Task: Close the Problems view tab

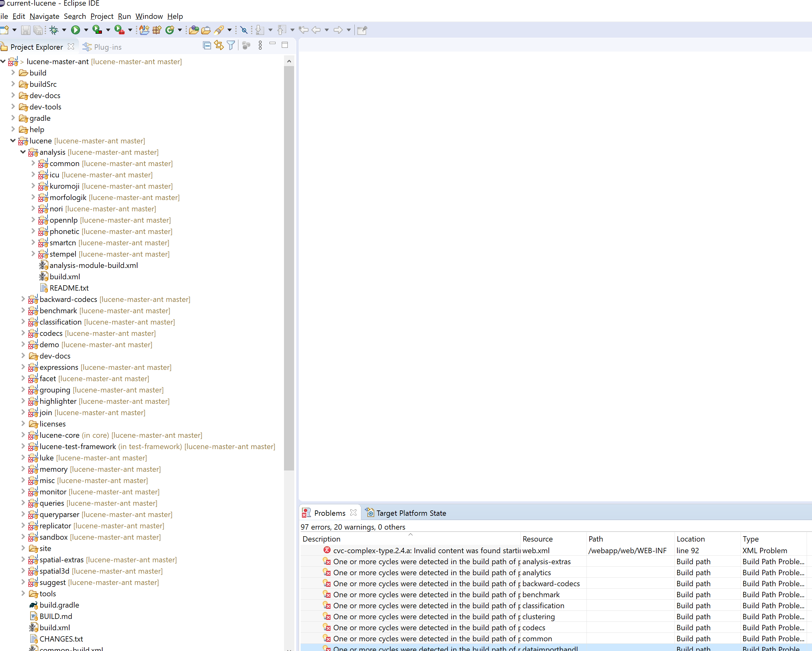Action: [x=353, y=513]
